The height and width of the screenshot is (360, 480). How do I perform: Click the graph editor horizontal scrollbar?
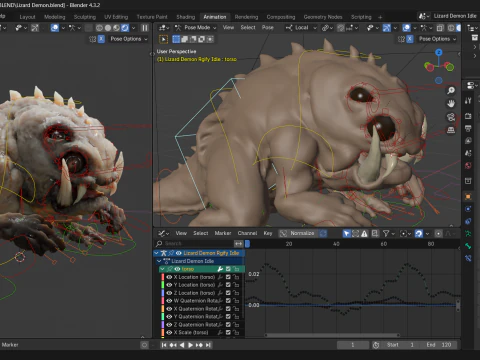332,335
